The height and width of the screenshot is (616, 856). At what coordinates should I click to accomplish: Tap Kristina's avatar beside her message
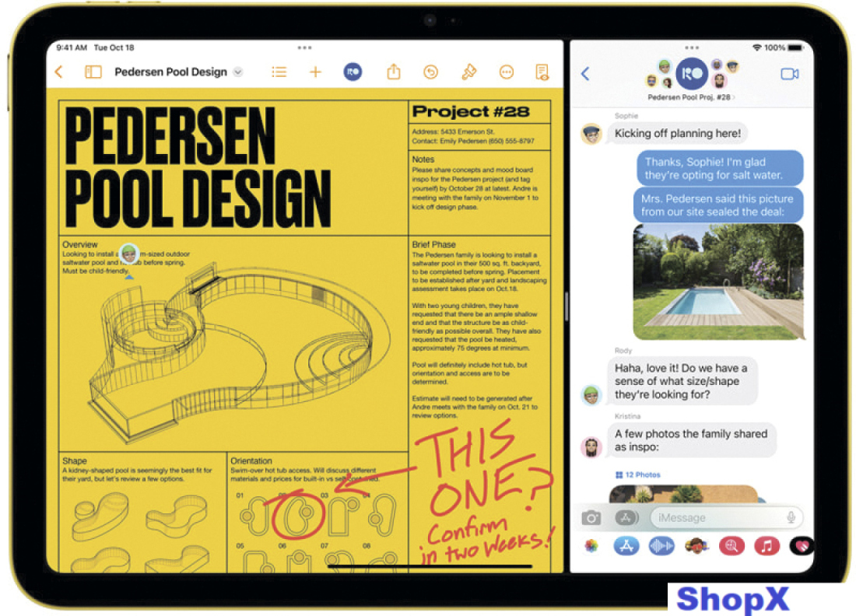point(591,447)
